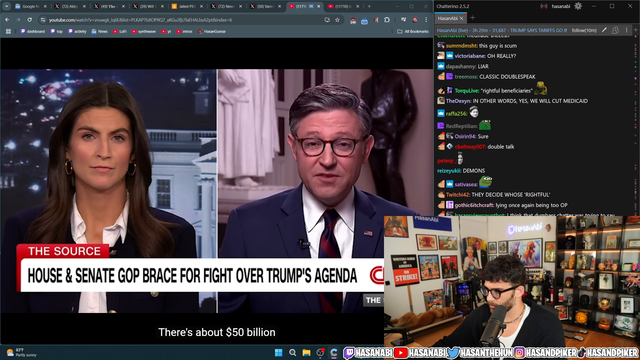Open Chatterino settings gear

578,6
